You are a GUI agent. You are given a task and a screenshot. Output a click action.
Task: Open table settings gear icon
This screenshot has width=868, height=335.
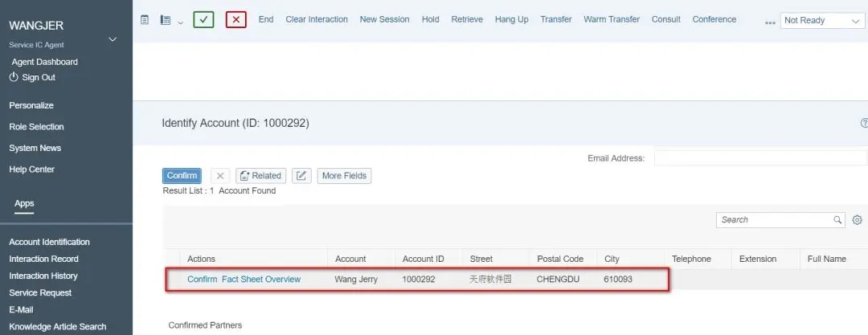point(857,220)
